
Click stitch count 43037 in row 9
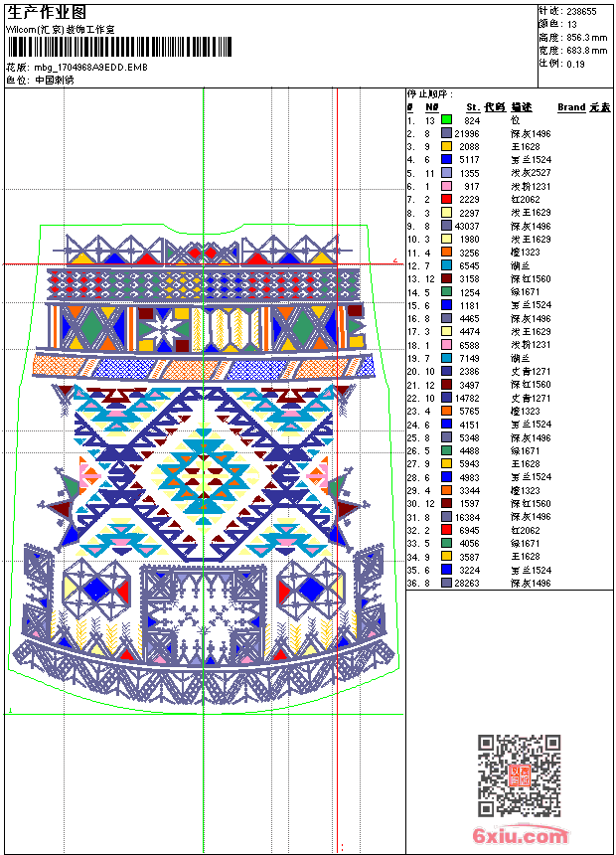pyautogui.click(x=467, y=226)
